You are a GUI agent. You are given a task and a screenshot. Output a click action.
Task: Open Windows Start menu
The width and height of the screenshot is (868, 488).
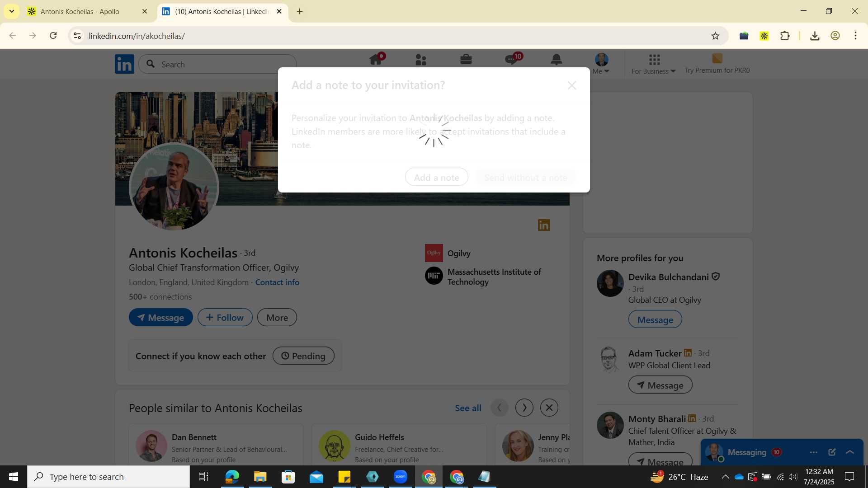coord(14,477)
